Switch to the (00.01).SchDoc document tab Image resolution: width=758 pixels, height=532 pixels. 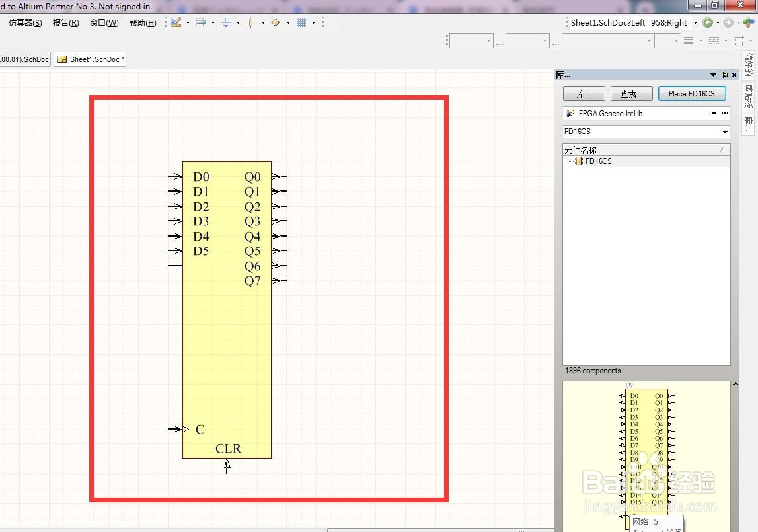24,59
